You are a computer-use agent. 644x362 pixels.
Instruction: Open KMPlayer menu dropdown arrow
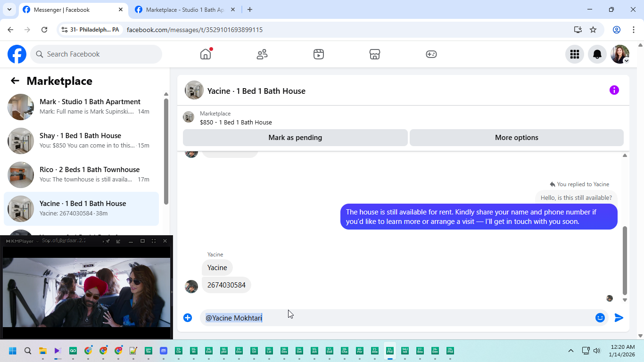[x=37, y=241]
